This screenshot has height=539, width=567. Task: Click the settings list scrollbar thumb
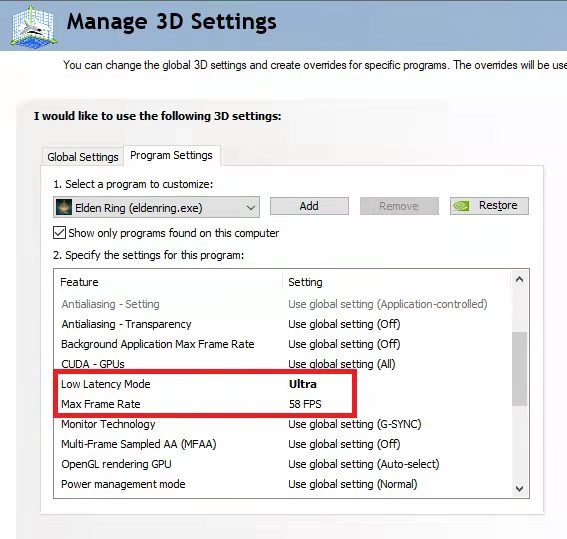(x=519, y=369)
